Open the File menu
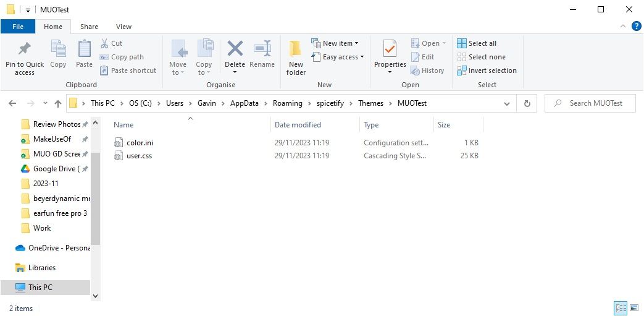The width and height of the screenshot is (644, 316). (x=18, y=27)
